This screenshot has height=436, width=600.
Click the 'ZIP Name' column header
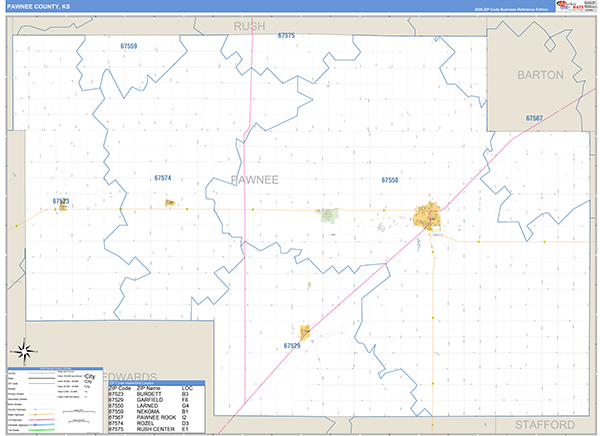coord(148,388)
